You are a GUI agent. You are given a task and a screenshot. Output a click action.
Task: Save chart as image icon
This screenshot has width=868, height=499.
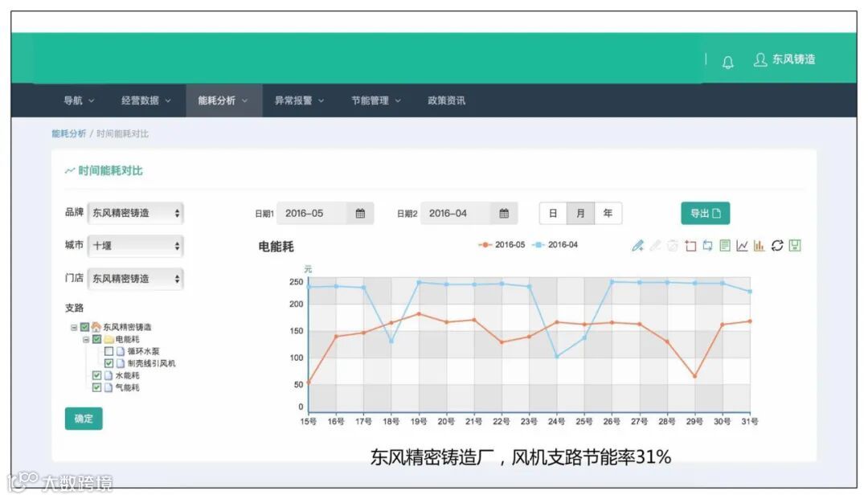(x=795, y=245)
